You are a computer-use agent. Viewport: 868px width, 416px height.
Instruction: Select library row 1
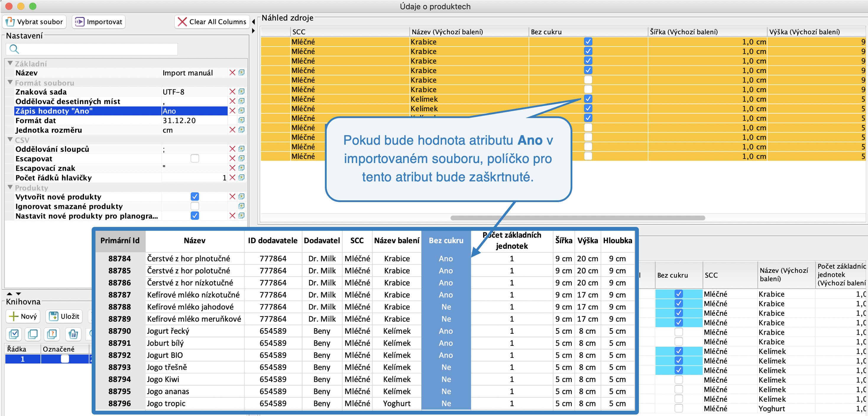[48, 359]
